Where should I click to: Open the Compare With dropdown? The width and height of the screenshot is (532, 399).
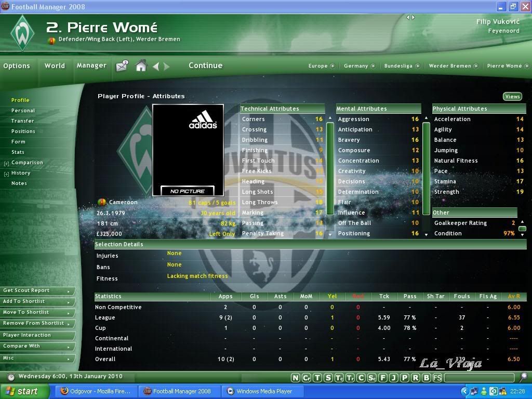pyautogui.click(x=37, y=347)
